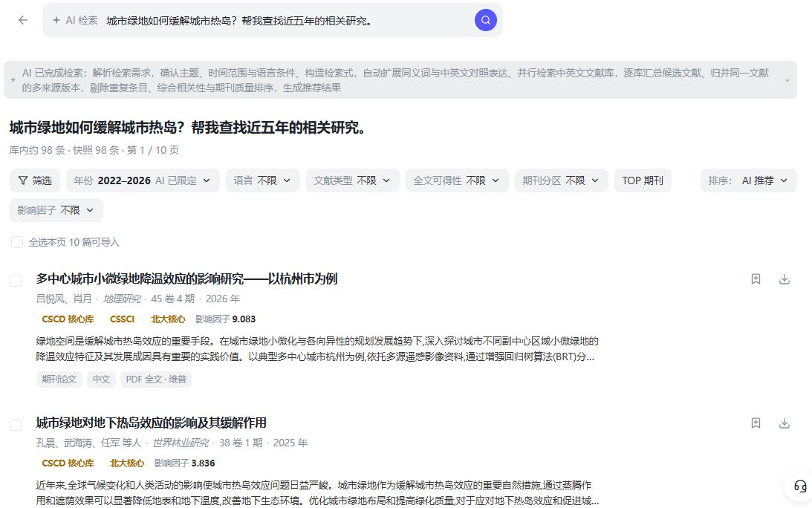The height and width of the screenshot is (508, 812).
Task: Click the PDF 全文 · 维普 tag
Action: pos(156,379)
